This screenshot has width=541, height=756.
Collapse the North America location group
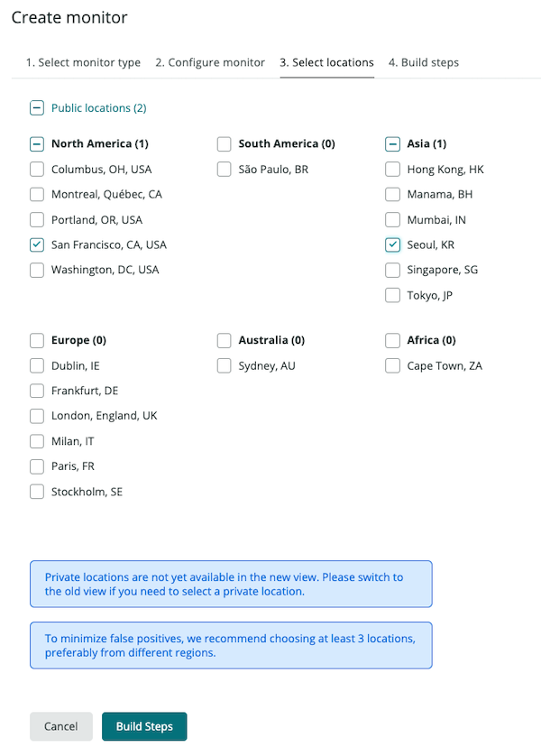[x=36, y=143]
